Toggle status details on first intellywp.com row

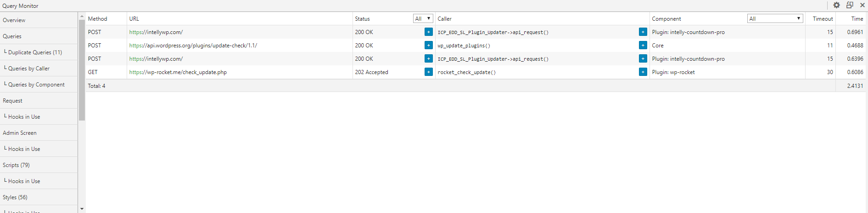tap(428, 32)
